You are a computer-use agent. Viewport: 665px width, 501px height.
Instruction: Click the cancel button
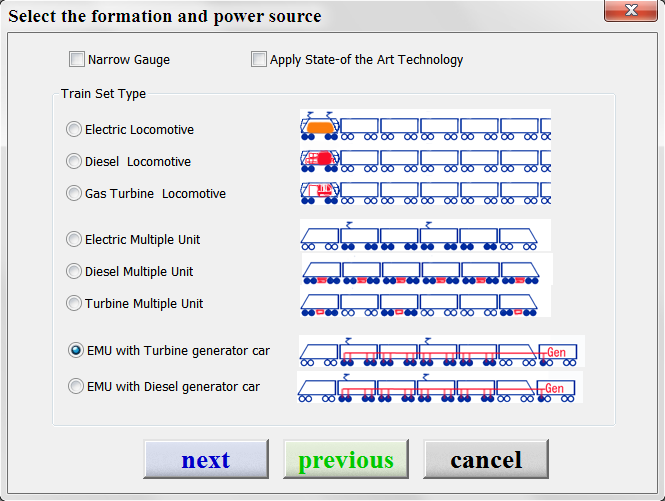[x=486, y=459]
